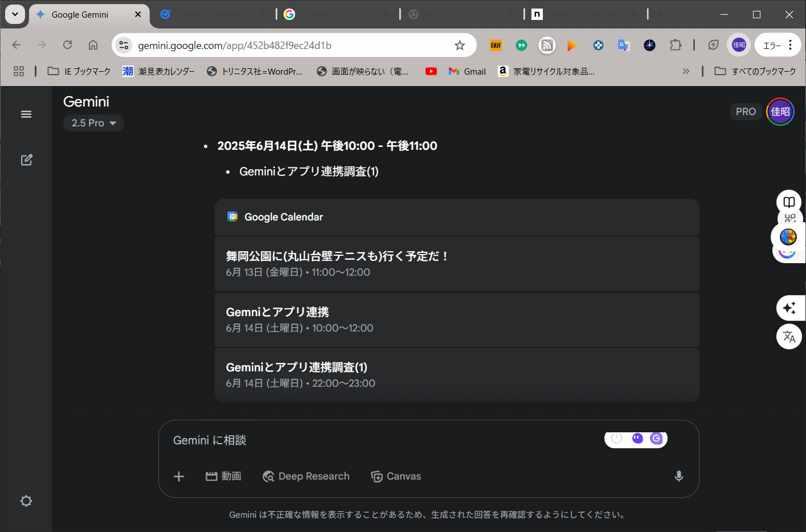
Task: Open the 潮見表カレンダー bookmark
Action: coord(159,71)
